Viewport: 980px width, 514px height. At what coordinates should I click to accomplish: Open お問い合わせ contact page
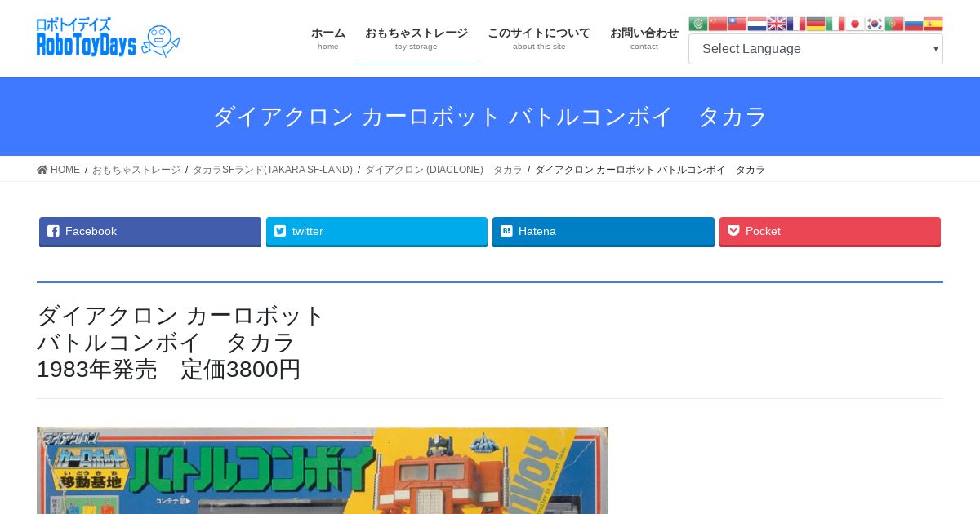pos(644,38)
